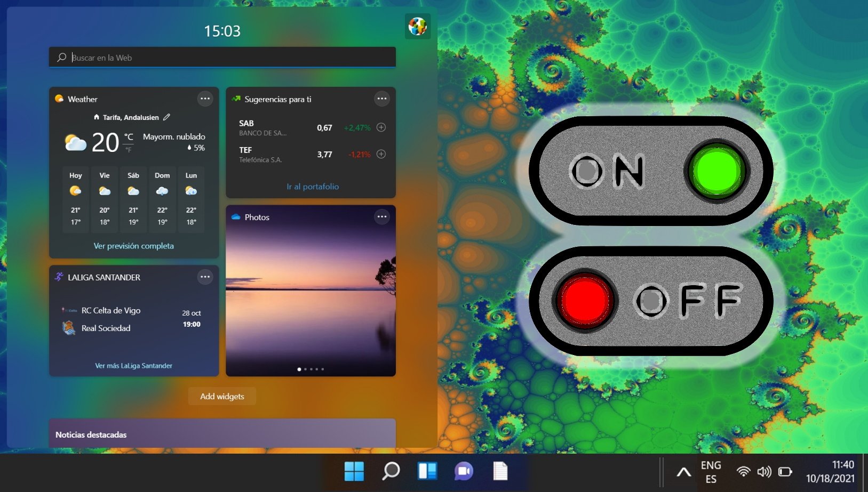The width and height of the screenshot is (868, 492).
Task: Open the Teams chat icon on the taskbar
Action: coord(463,471)
